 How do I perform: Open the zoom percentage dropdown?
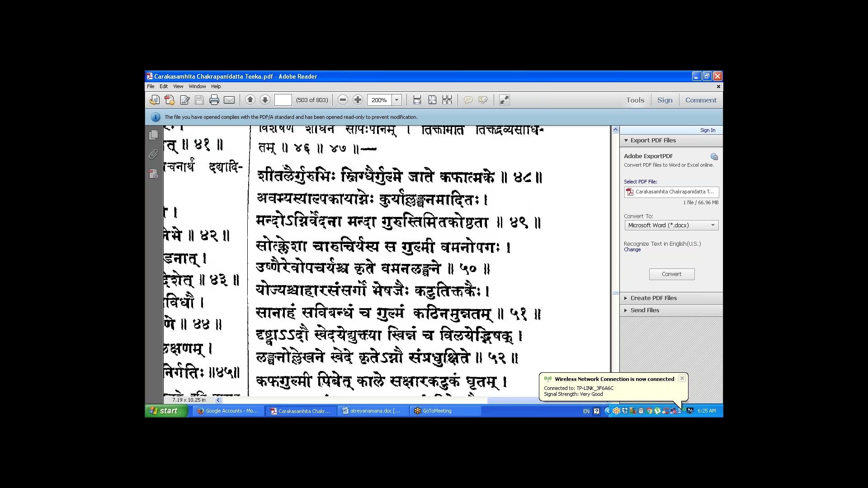(x=396, y=100)
